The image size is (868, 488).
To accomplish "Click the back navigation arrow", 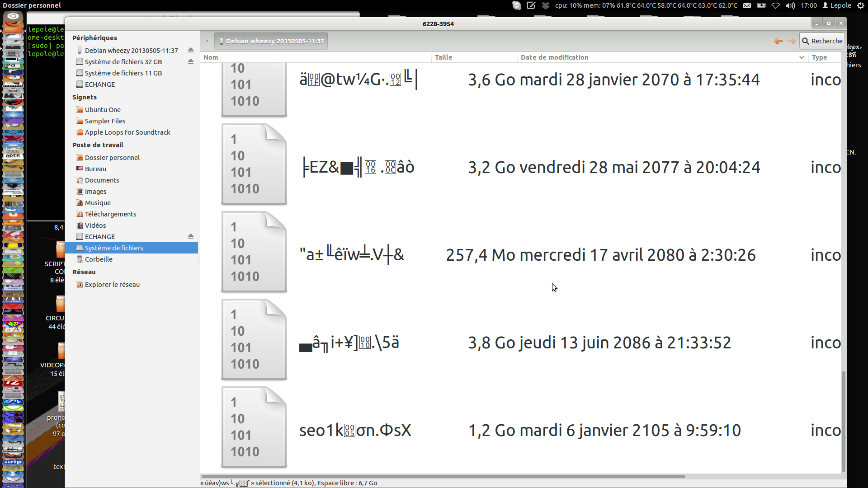I will pyautogui.click(x=778, y=41).
